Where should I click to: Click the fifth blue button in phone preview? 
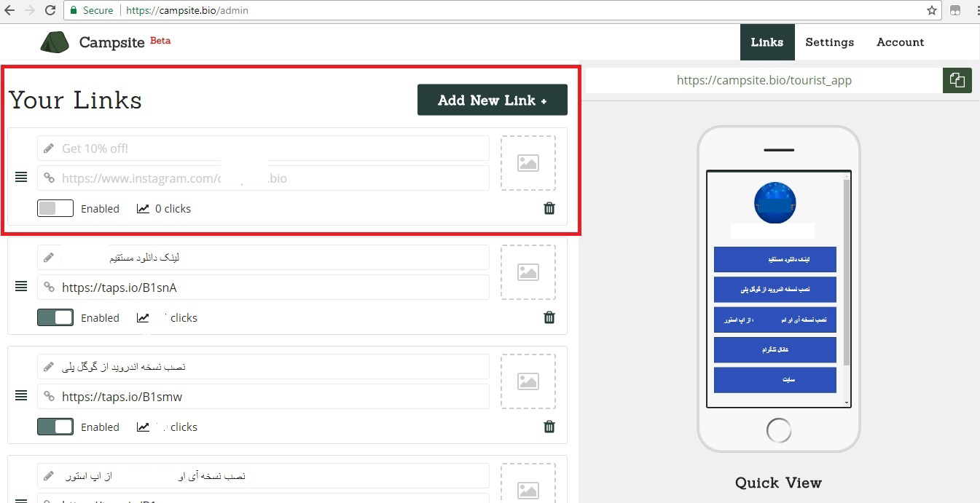tap(775, 380)
